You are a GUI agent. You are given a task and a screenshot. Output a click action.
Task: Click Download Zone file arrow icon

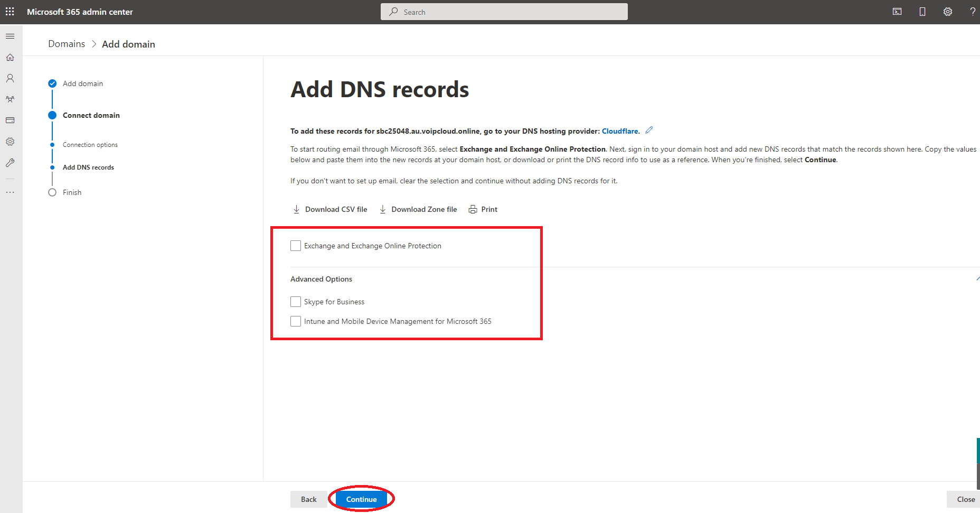pyautogui.click(x=383, y=209)
